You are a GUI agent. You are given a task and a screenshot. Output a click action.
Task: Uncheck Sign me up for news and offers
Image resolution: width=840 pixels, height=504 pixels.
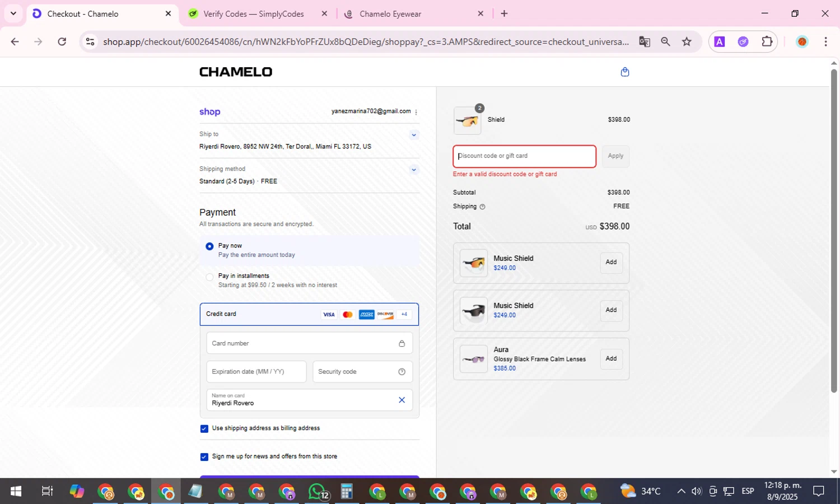point(204,457)
